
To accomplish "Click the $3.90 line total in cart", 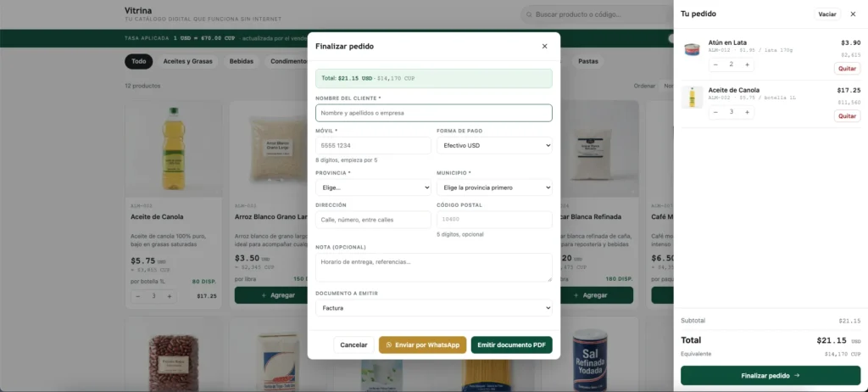I will click(851, 42).
